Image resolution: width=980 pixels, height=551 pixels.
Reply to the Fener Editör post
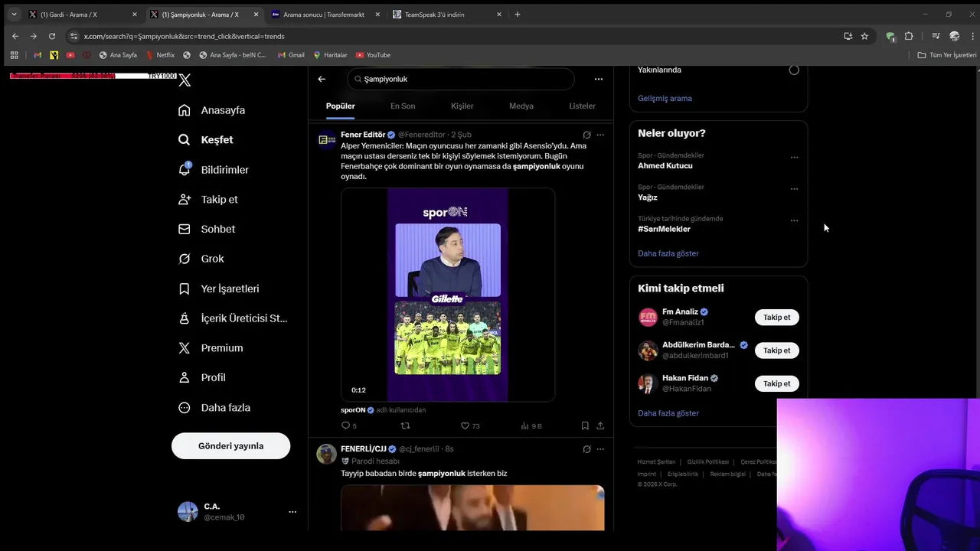pos(349,425)
